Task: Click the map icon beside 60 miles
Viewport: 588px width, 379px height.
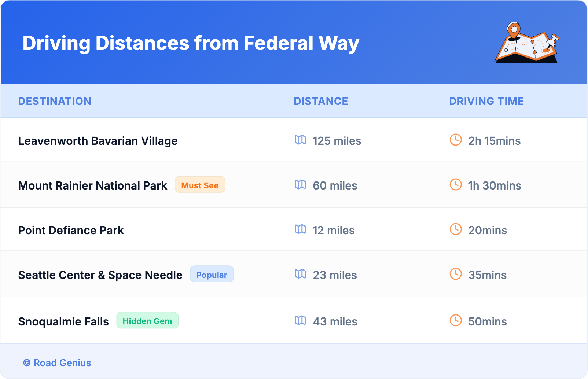Action: (x=300, y=185)
